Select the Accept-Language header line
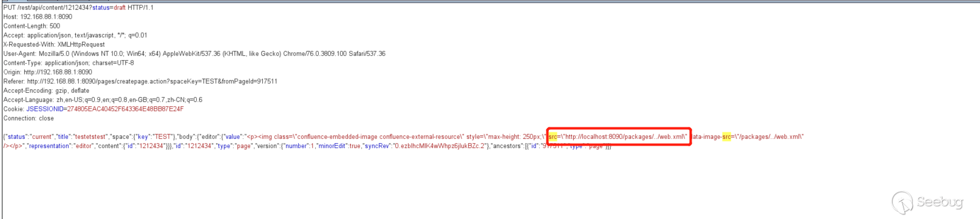The image size is (980, 219). pos(103,99)
